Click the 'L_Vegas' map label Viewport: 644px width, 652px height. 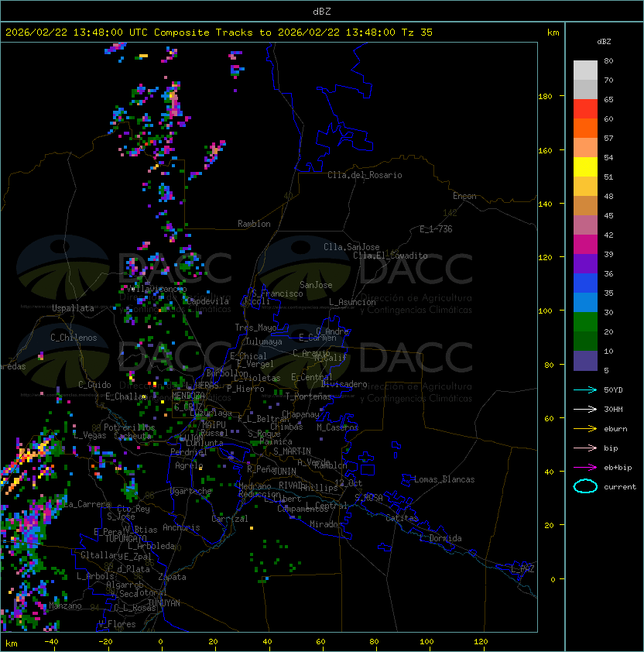tap(90, 435)
